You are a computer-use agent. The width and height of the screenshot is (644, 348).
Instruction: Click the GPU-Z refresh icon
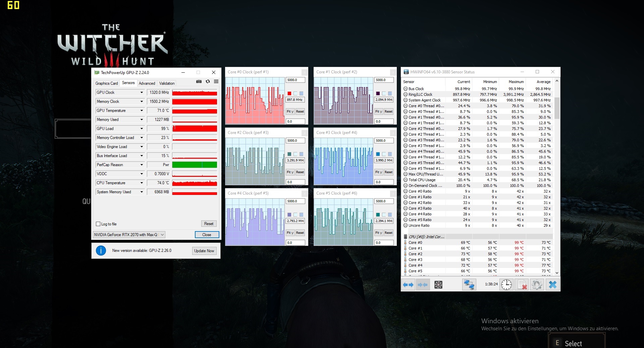coord(208,81)
